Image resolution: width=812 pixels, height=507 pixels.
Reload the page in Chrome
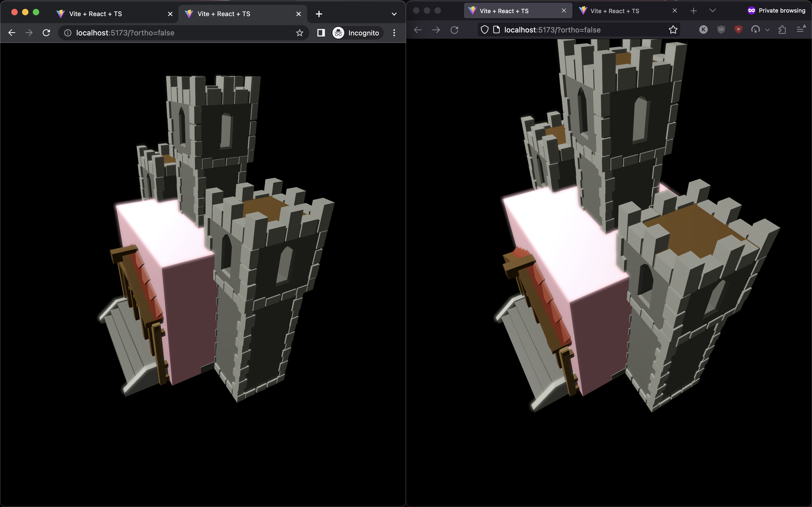[x=46, y=32]
